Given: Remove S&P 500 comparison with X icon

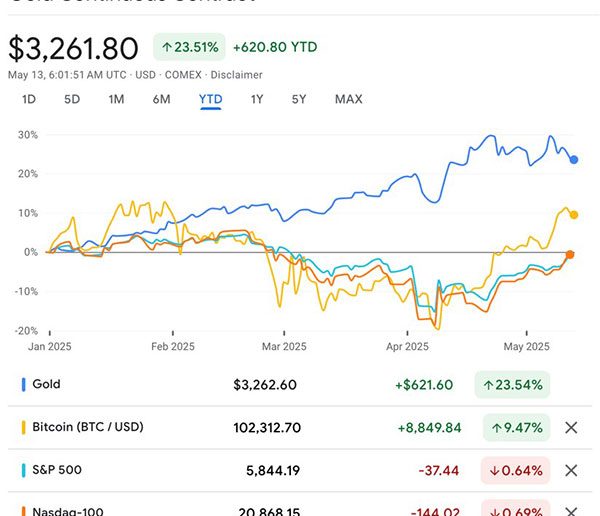Looking at the screenshot, I should [x=571, y=470].
